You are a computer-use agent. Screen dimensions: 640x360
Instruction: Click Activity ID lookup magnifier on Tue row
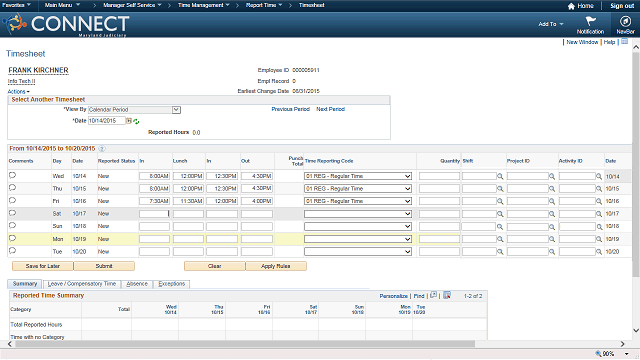[x=599, y=252]
